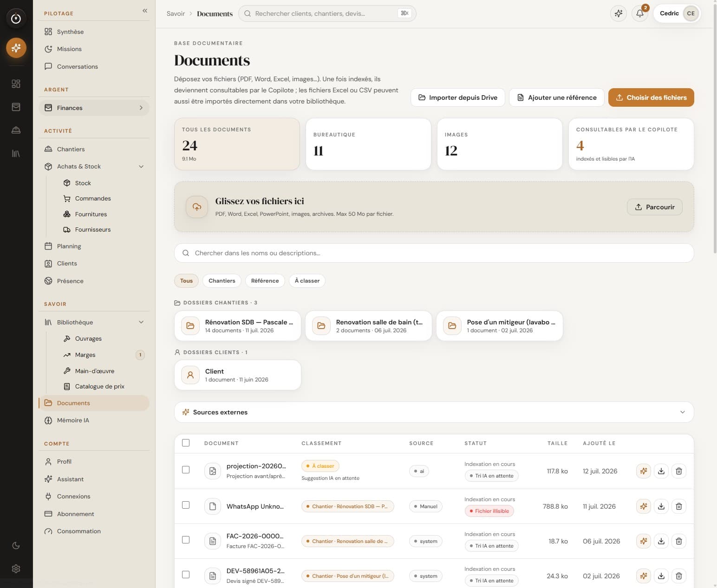
Task: Focus the global search clients, chantiers field
Action: 327,13
